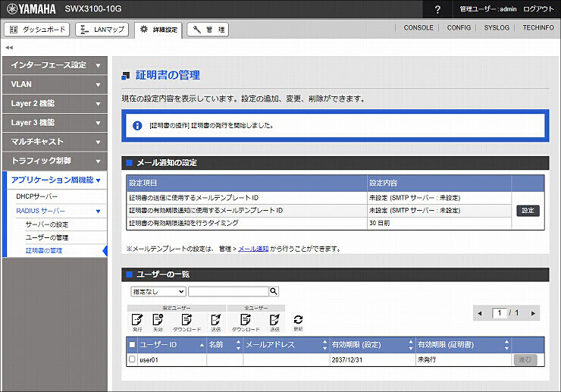Click the all-users send (送信) icon
Viewport: 561px width, 392px height.
274,322
